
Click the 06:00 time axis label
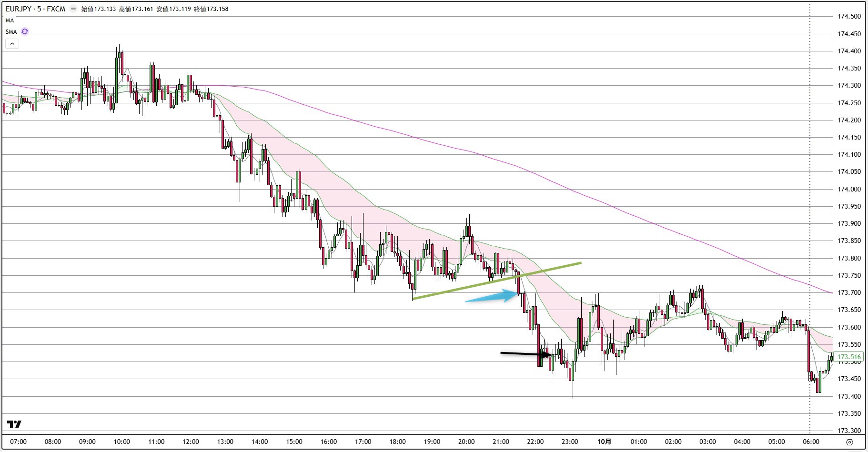[x=810, y=442]
